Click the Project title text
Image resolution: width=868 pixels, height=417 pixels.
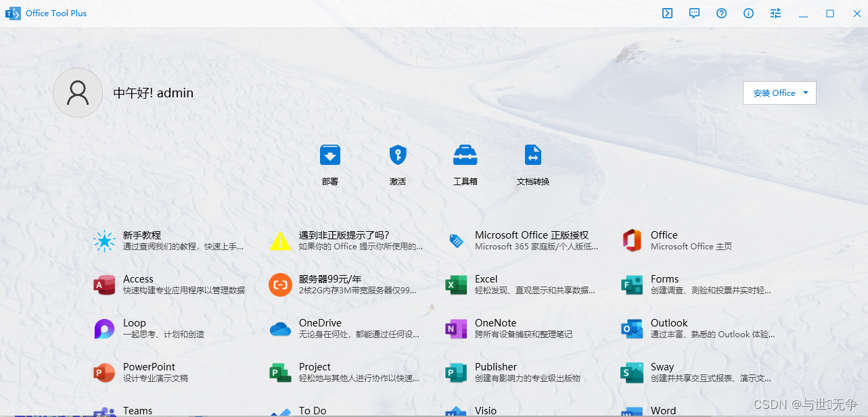click(x=315, y=367)
